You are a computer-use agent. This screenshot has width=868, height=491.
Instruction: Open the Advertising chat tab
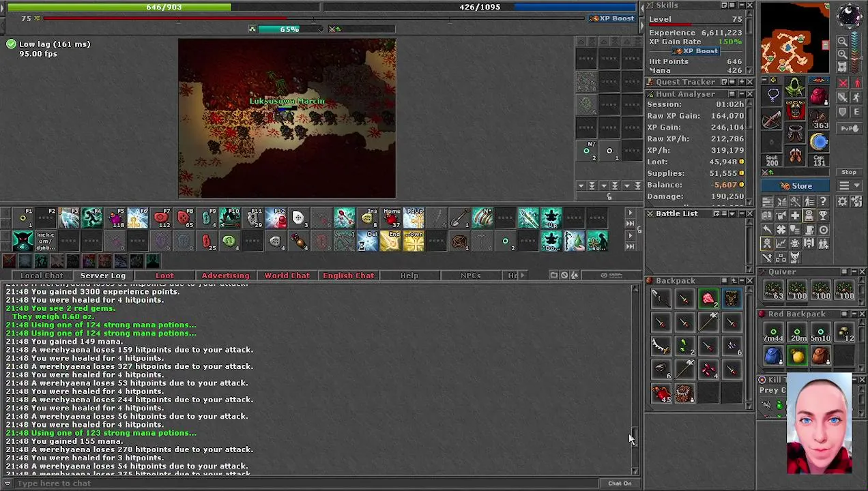[225, 276]
